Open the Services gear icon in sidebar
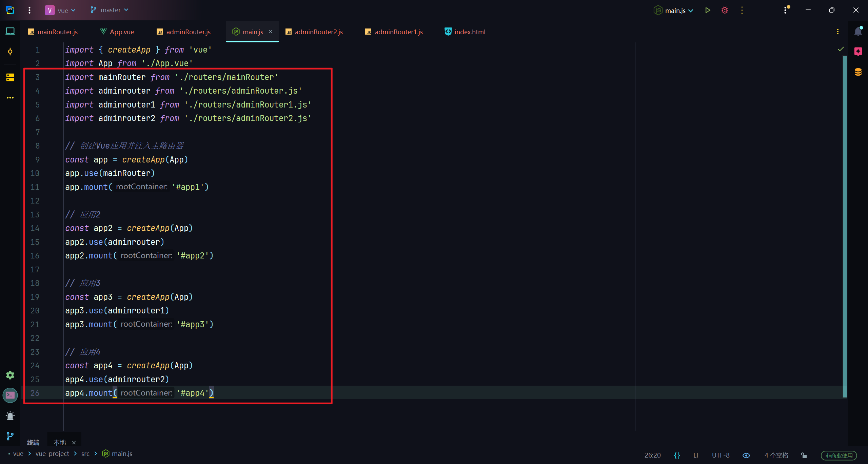 point(10,375)
